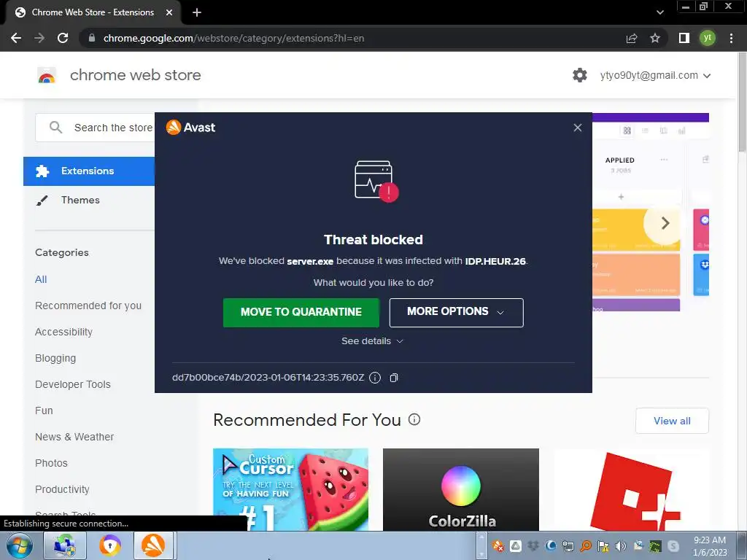Open the Photos category
The width and height of the screenshot is (747, 560).
click(51, 463)
